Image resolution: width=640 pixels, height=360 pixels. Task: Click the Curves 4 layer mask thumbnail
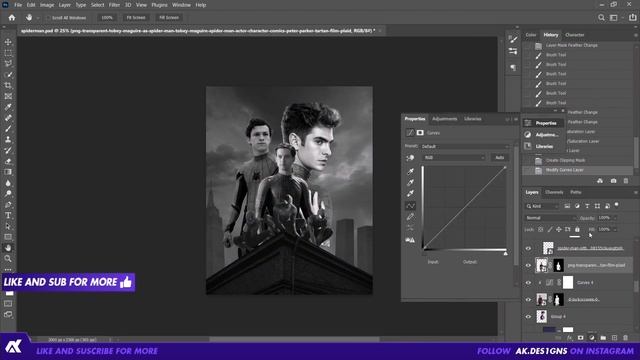click(x=568, y=282)
